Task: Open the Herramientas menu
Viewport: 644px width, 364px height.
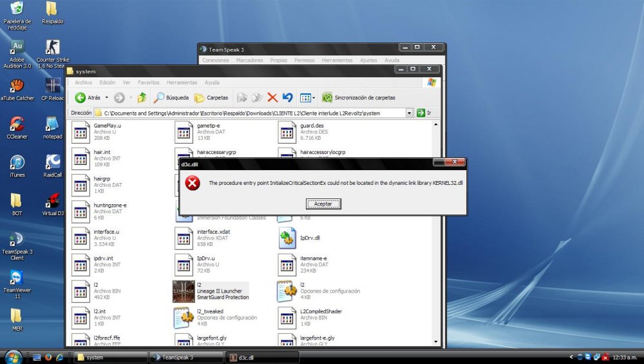Action: click(182, 82)
